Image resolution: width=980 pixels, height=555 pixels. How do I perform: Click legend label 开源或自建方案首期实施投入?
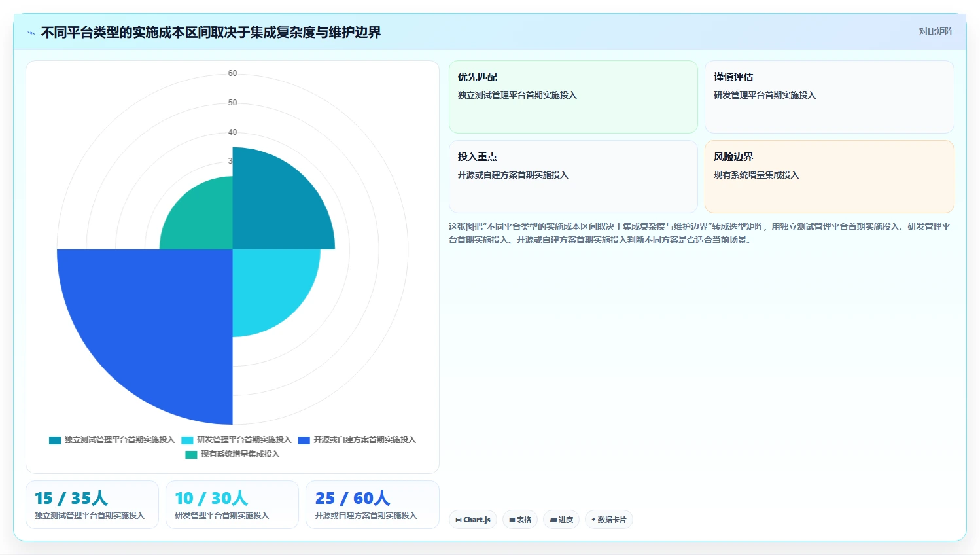coord(364,440)
